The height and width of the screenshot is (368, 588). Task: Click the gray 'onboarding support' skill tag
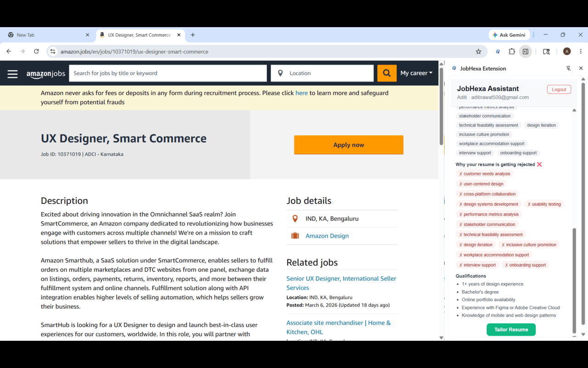(x=518, y=153)
